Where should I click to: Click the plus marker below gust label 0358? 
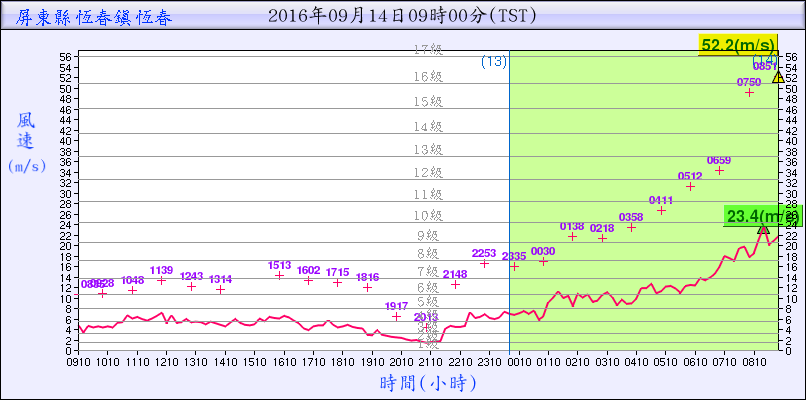(x=631, y=227)
